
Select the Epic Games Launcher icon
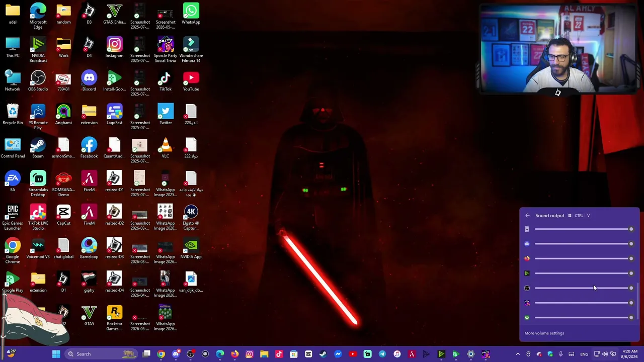13,217
